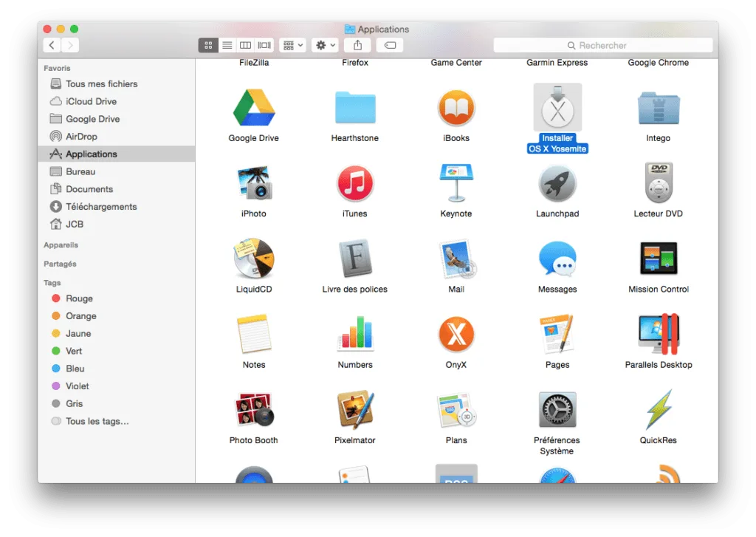Click the Share button in the toolbar
The image size is (756, 537).
357,45
